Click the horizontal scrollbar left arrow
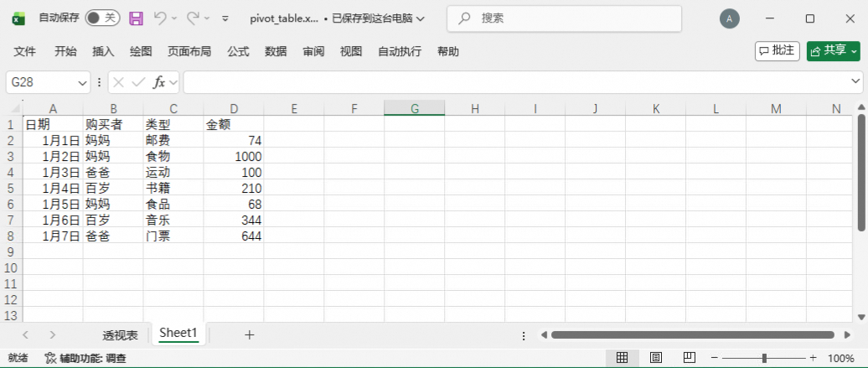Image resolution: width=868 pixels, height=368 pixels. [544, 334]
